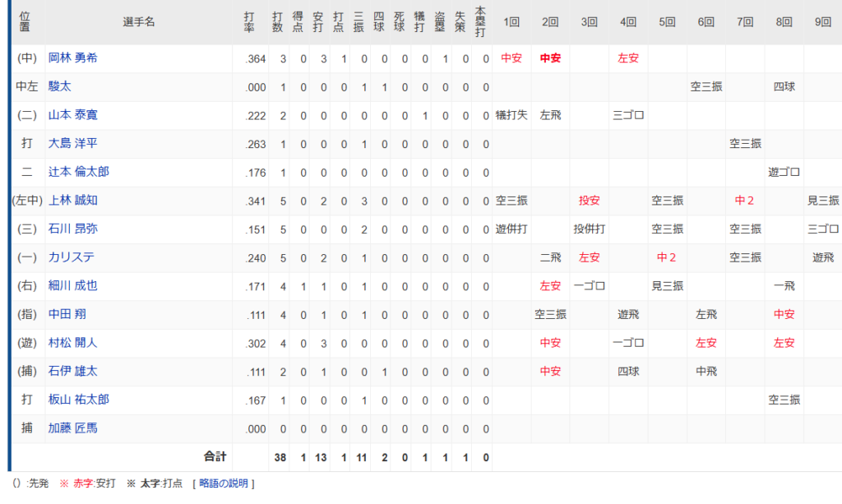Click 加藤 匠馬 player link
This screenshot has width=842, height=504.
(x=73, y=428)
